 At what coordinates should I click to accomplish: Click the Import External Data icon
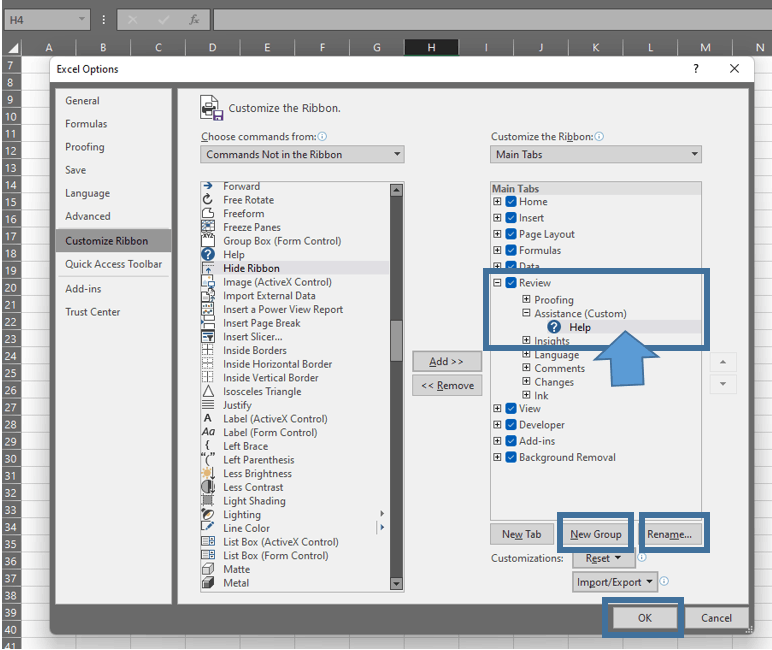tap(208, 295)
